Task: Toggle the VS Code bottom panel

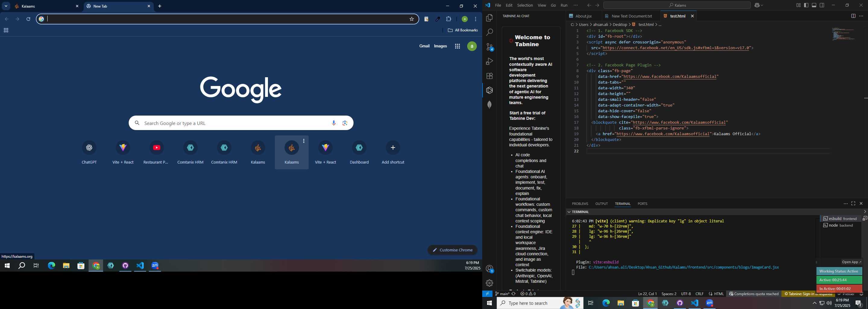Action: 814,5
